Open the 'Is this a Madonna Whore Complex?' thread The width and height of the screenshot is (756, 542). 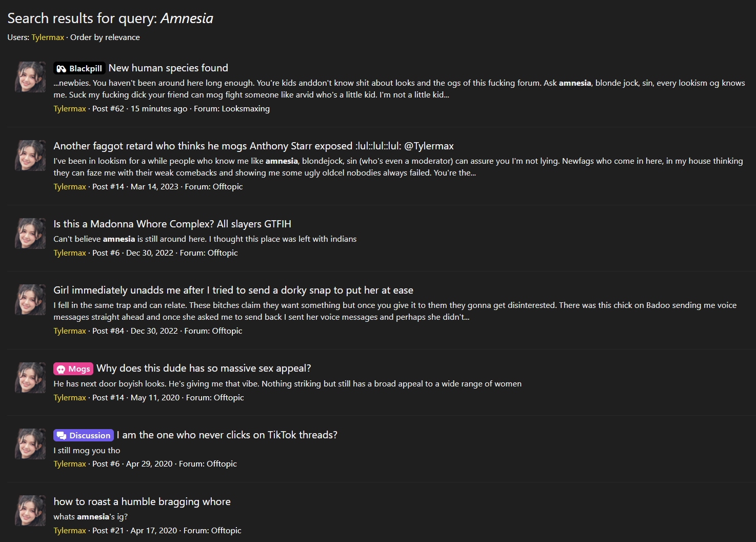tap(172, 224)
